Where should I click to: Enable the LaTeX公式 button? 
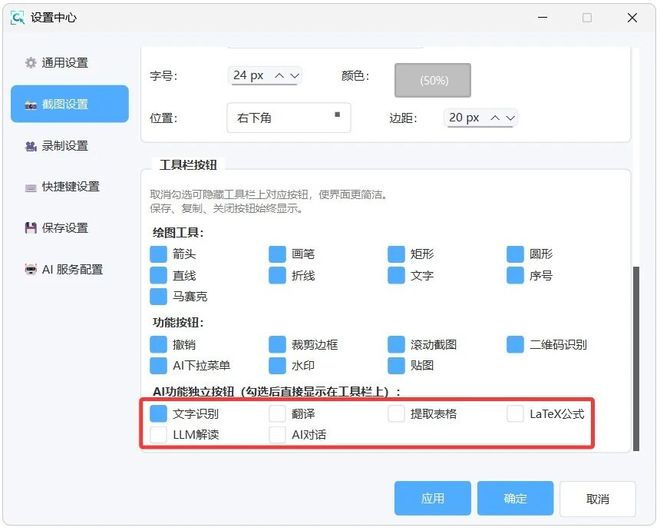(x=515, y=414)
